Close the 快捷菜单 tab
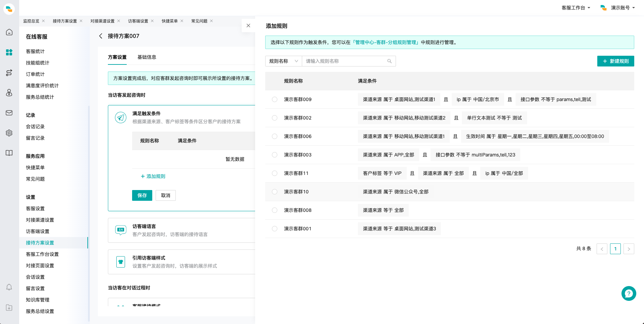Image resolution: width=644 pixels, height=324 pixels. pyautogui.click(x=182, y=21)
